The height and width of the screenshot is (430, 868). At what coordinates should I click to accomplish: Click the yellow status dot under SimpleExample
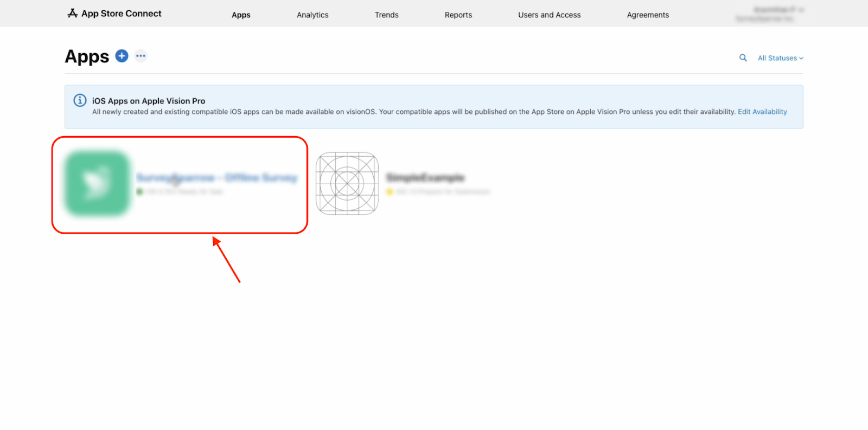(389, 192)
